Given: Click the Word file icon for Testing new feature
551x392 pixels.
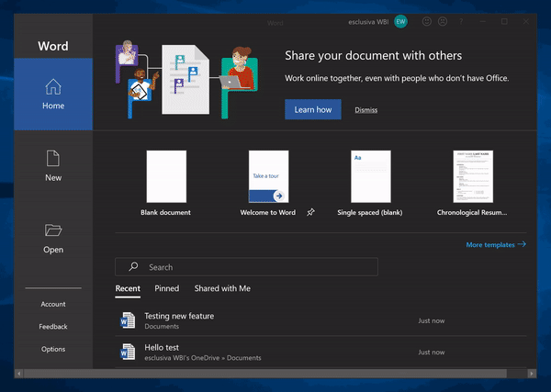Looking at the screenshot, I should click(128, 320).
